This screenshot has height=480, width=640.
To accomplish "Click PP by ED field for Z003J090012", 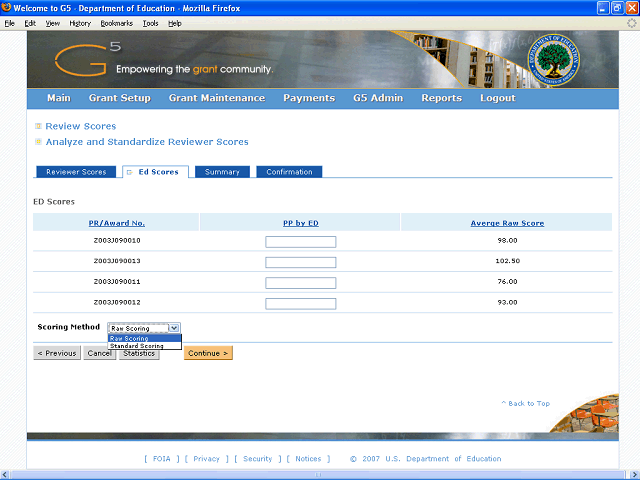I will pyautogui.click(x=301, y=304).
